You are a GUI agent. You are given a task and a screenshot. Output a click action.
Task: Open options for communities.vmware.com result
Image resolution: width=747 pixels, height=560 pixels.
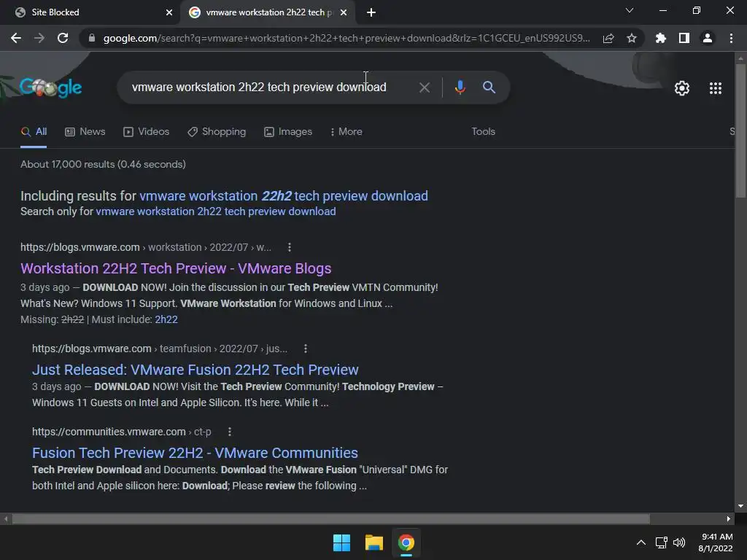(x=230, y=432)
